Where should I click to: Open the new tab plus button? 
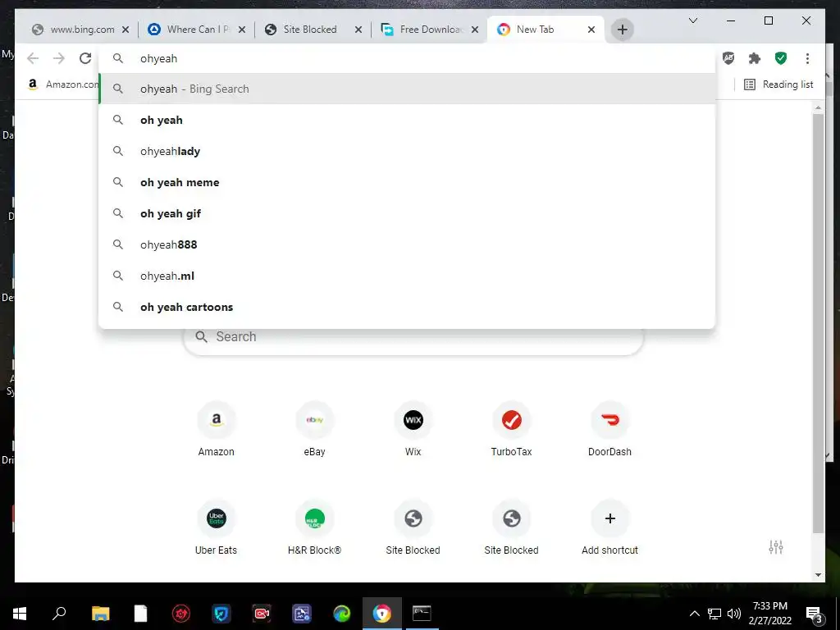(622, 30)
